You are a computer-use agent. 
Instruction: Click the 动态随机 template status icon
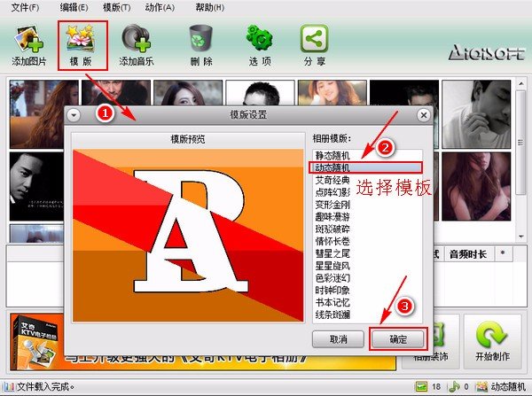[481, 386]
